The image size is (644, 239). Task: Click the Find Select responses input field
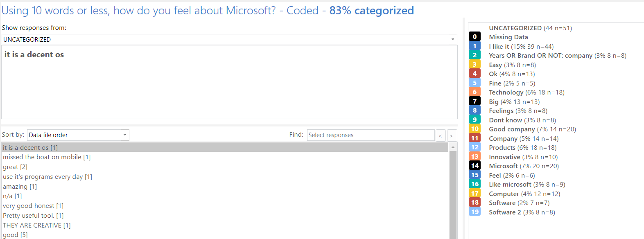click(371, 135)
